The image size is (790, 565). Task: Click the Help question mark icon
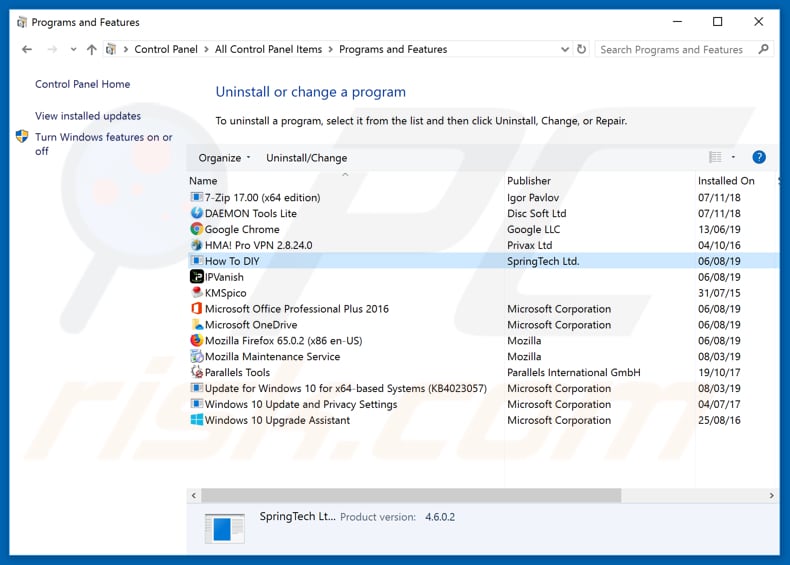[759, 157]
